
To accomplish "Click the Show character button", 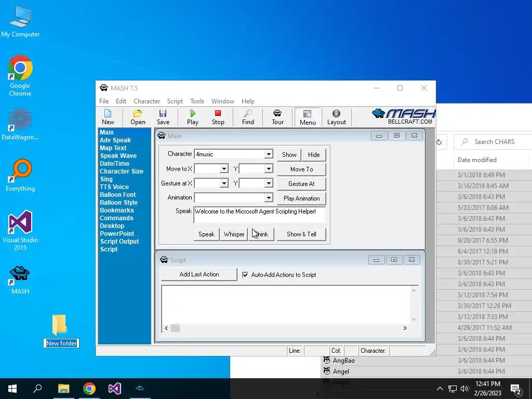I will tap(289, 155).
